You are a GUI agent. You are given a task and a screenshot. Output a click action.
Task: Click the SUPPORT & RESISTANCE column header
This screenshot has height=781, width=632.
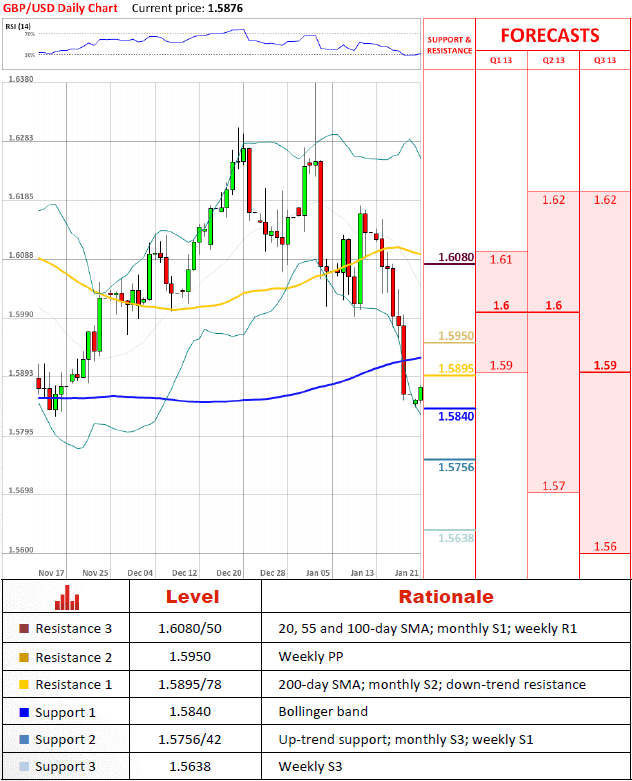[449, 45]
